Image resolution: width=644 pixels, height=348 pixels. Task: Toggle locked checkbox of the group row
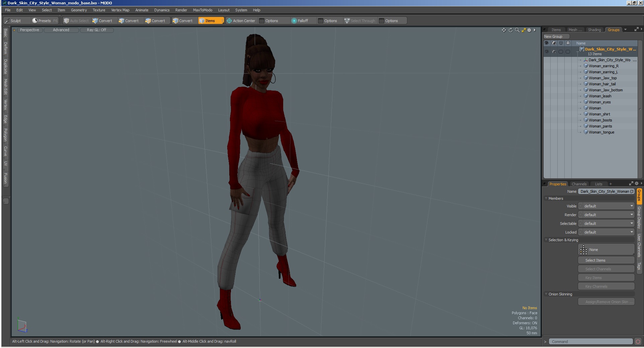(x=568, y=52)
